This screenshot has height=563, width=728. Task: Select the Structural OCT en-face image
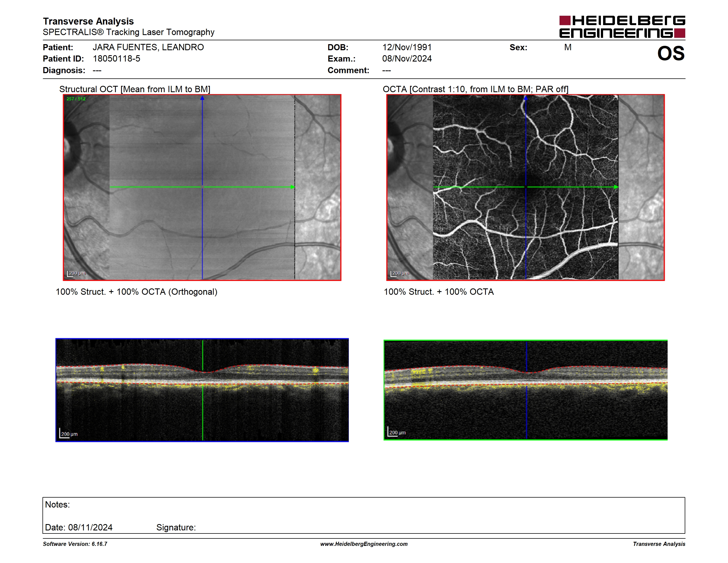[202, 187]
